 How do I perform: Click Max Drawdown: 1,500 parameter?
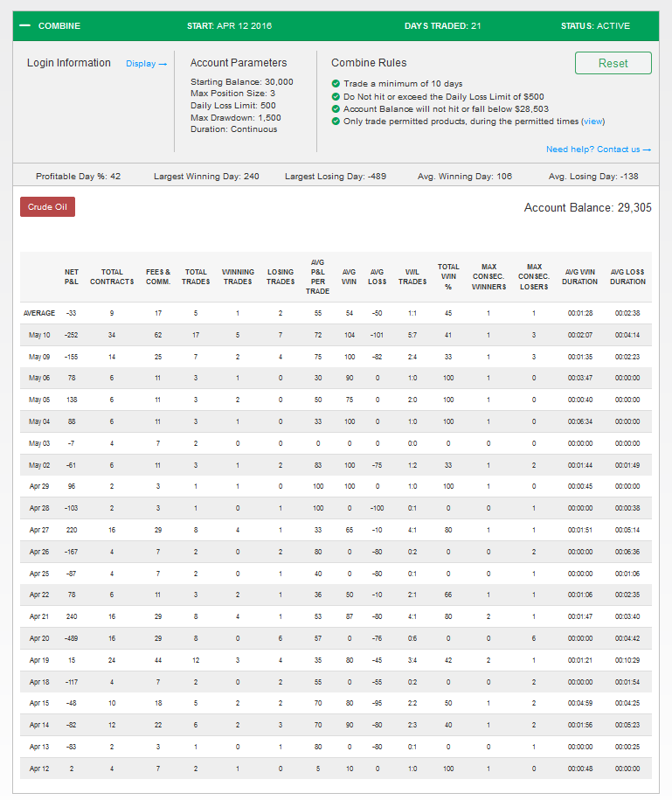(236, 118)
